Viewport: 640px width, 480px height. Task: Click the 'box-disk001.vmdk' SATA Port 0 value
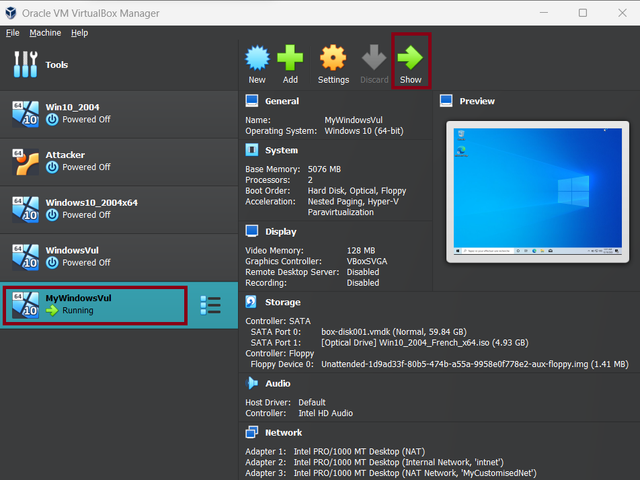click(394, 332)
